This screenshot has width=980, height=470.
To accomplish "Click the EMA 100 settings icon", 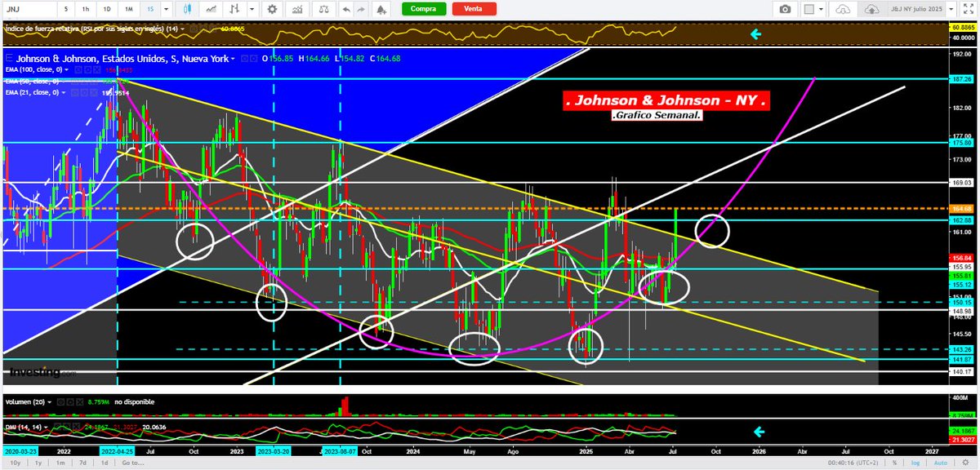I will pos(87,69).
